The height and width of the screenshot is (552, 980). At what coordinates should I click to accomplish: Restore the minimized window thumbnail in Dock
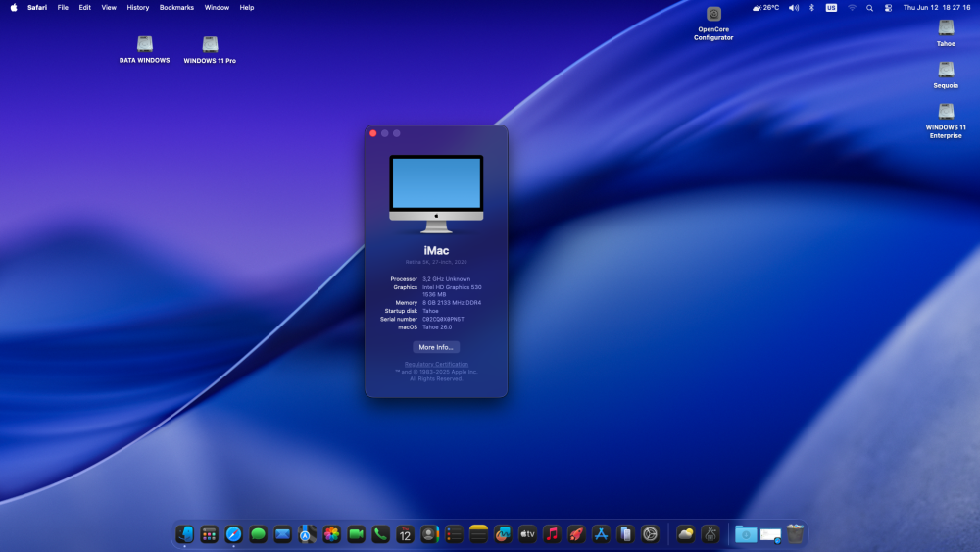click(x=770, y=535)
